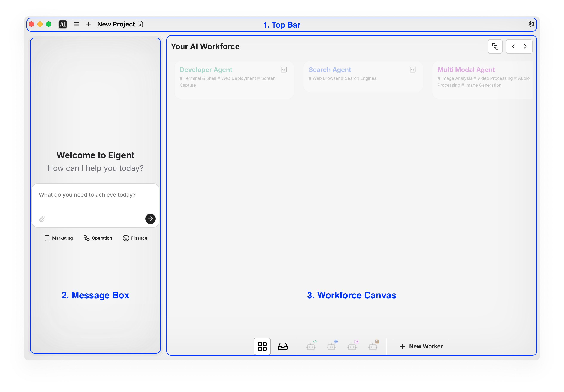564x392 pixels.
Task: Choose the Operation suggestion chip
Action: click(98, 238)
